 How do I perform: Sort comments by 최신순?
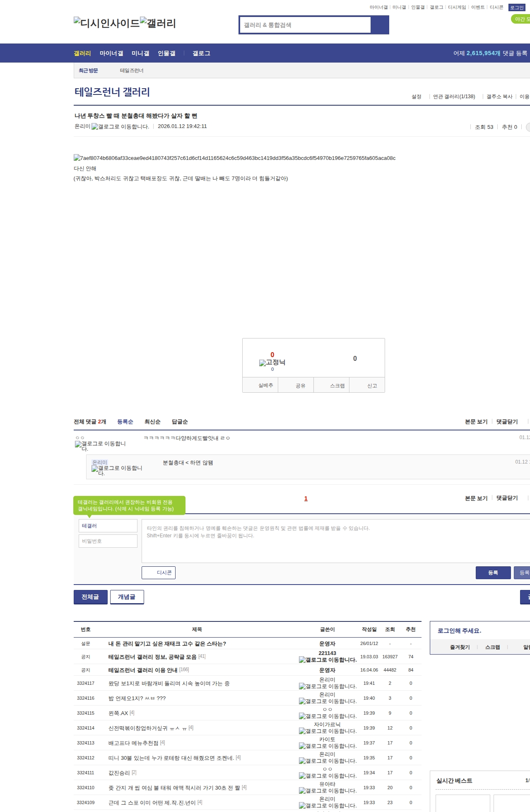(152, 422)
